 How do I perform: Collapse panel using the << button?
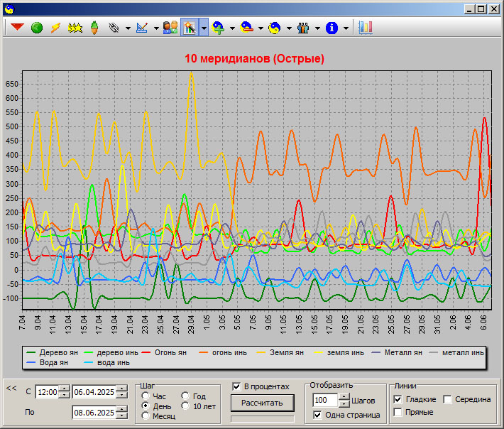[x=11, y=388]
